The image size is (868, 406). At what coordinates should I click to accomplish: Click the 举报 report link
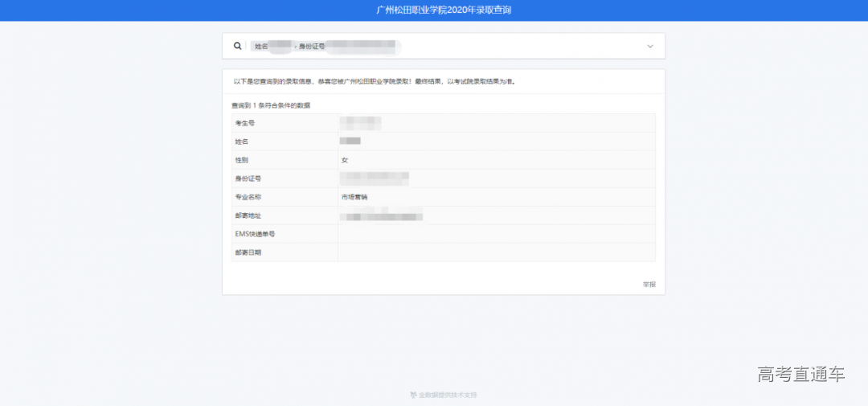pyautogui.click(x=649, y=285)
